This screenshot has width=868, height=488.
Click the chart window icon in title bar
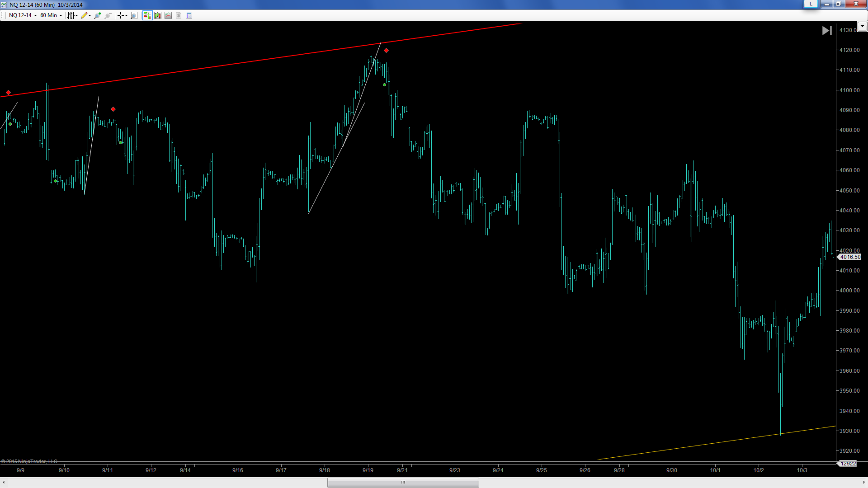4,5
